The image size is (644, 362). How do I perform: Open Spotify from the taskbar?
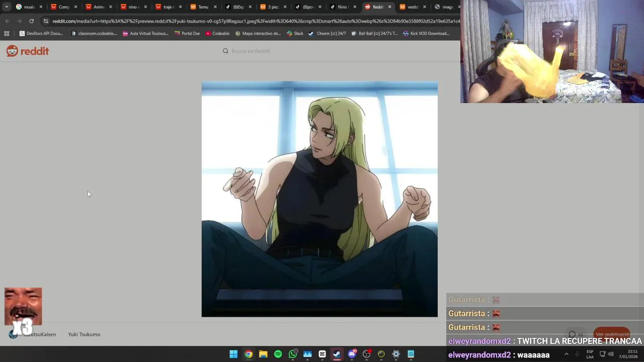tap(278, 354)
